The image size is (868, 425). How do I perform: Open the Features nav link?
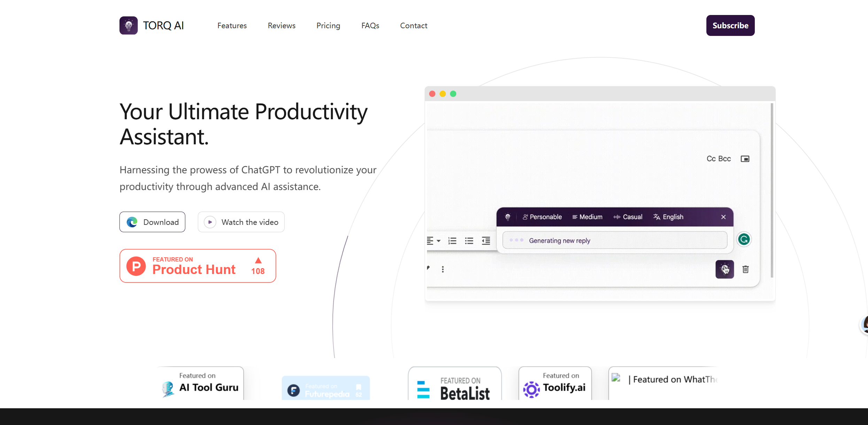(232, 25)
